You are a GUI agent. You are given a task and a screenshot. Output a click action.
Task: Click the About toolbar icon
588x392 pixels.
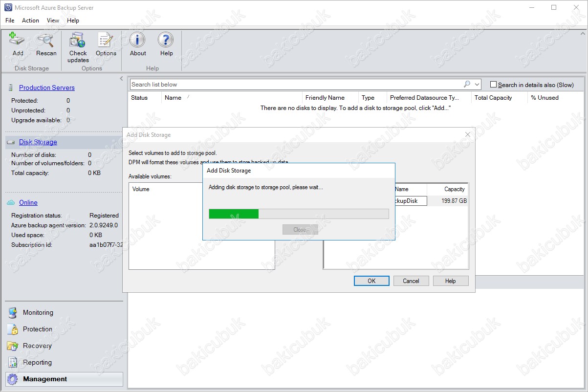[x=138, y=40]
